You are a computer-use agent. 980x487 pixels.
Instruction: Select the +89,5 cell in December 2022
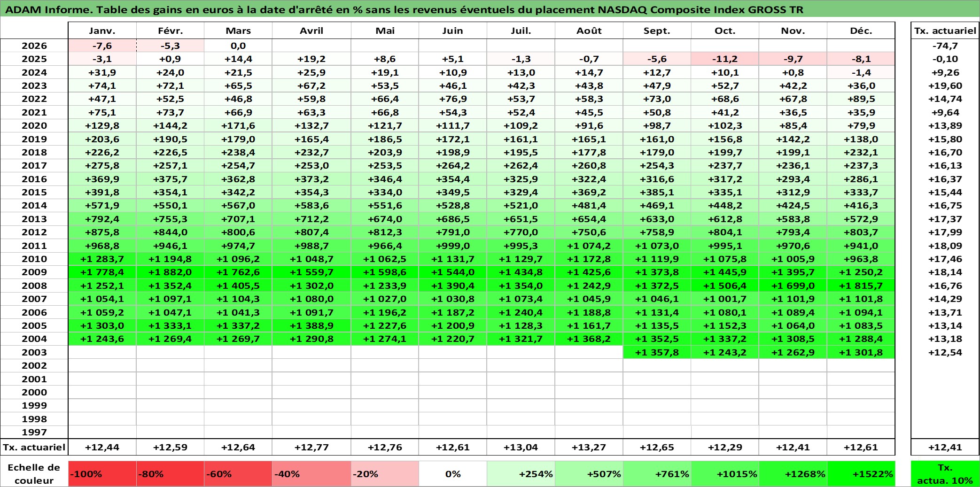pos(861,99)
